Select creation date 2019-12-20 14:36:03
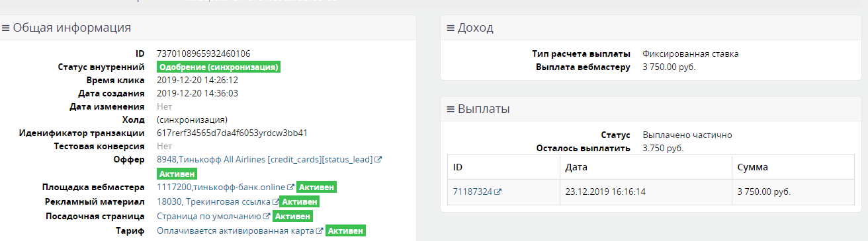Screen dimensions: 868x241 [x=197, y=93]
